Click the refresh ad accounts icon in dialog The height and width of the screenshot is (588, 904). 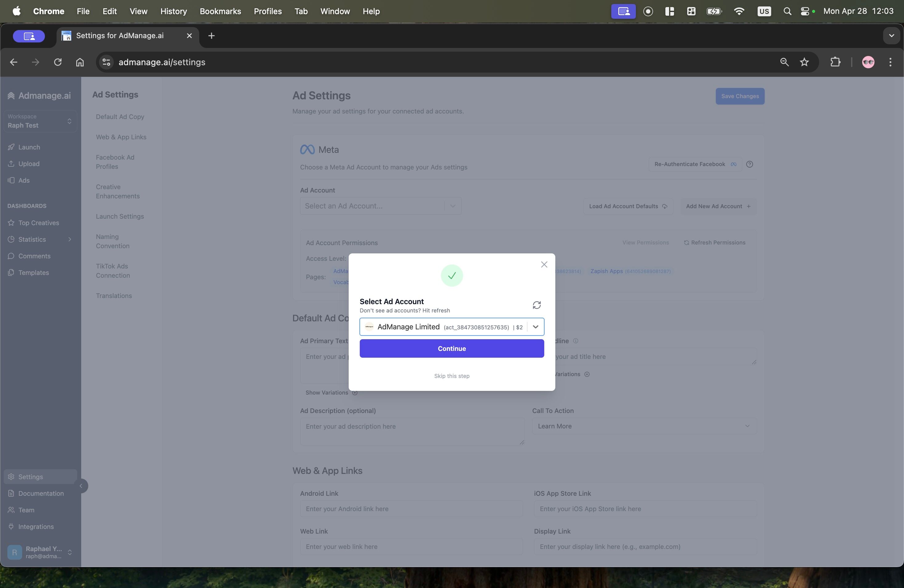(536, 305)
